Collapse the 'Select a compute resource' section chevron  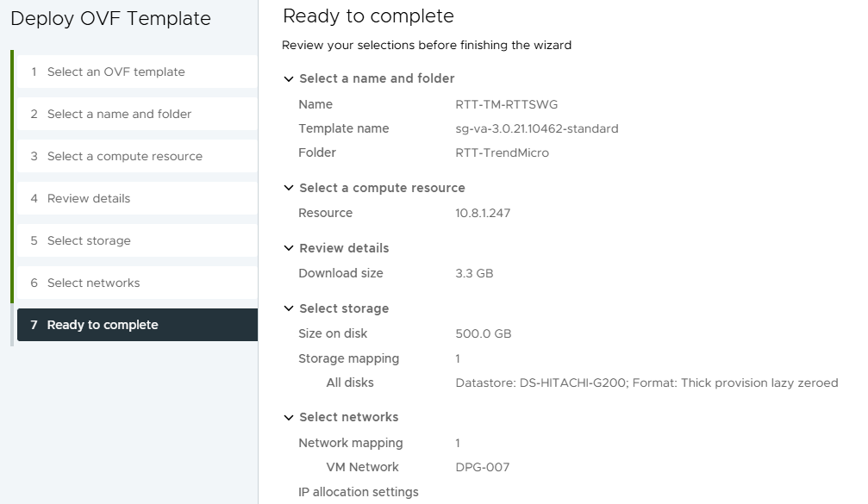tap(289, 188)
